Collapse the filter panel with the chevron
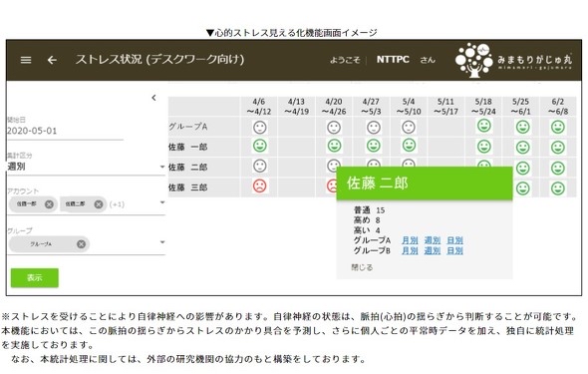The image size is (588, 374). 153,98
